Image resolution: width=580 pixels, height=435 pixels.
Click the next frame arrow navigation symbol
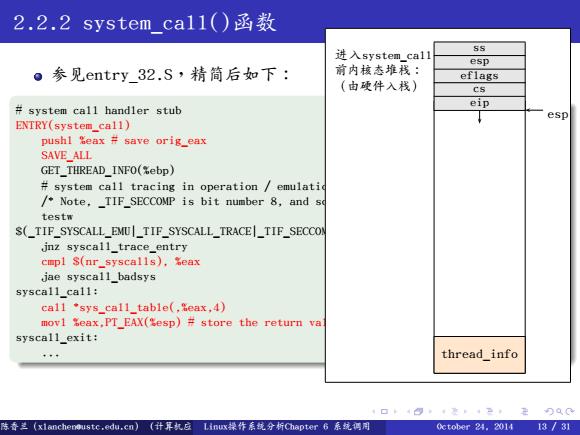(x=430, y=411)
